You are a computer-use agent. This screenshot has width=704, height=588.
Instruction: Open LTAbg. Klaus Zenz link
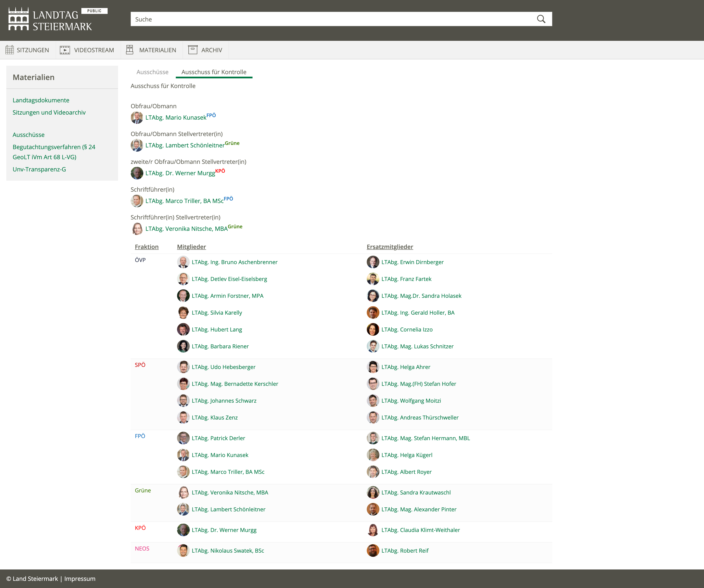click(x=215, y=417)
